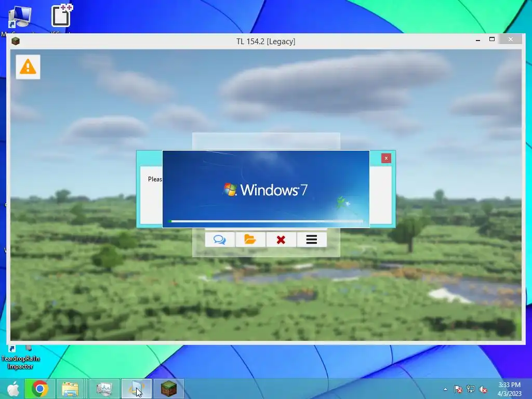Click the Windows 7 splash image
The image size is (532, 399).
point(266,189)
